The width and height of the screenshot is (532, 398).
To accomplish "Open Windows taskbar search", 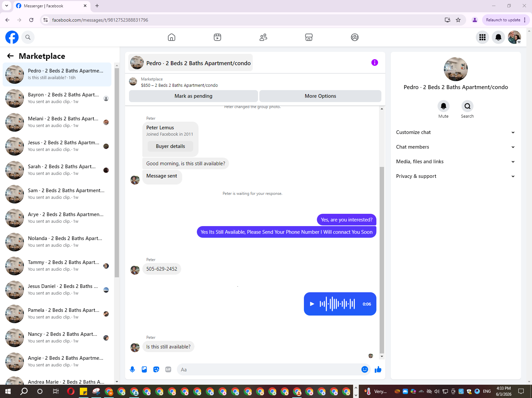I will 24,391.
